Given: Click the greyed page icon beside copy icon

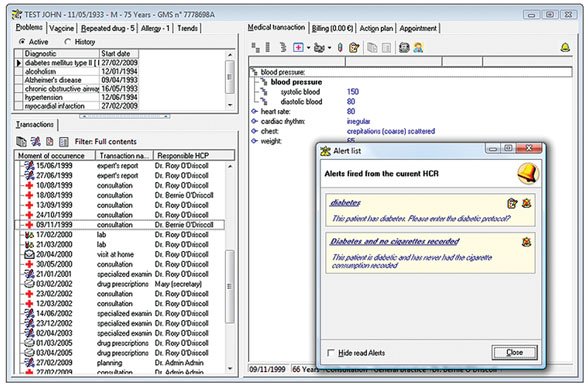Looking at the screenshot, I should (x=386, y=48).
